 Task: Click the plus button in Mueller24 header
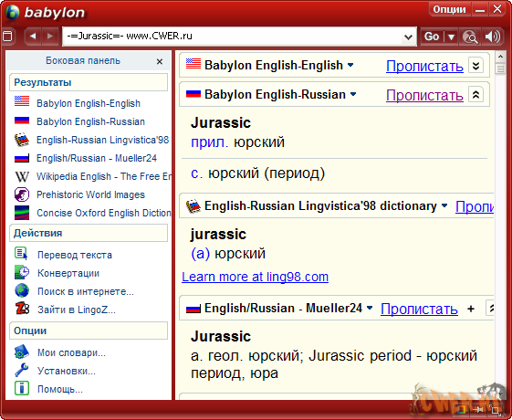(471, 309)
